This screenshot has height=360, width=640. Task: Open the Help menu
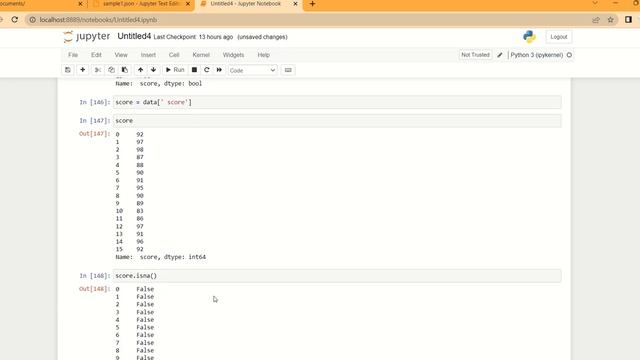264,55
